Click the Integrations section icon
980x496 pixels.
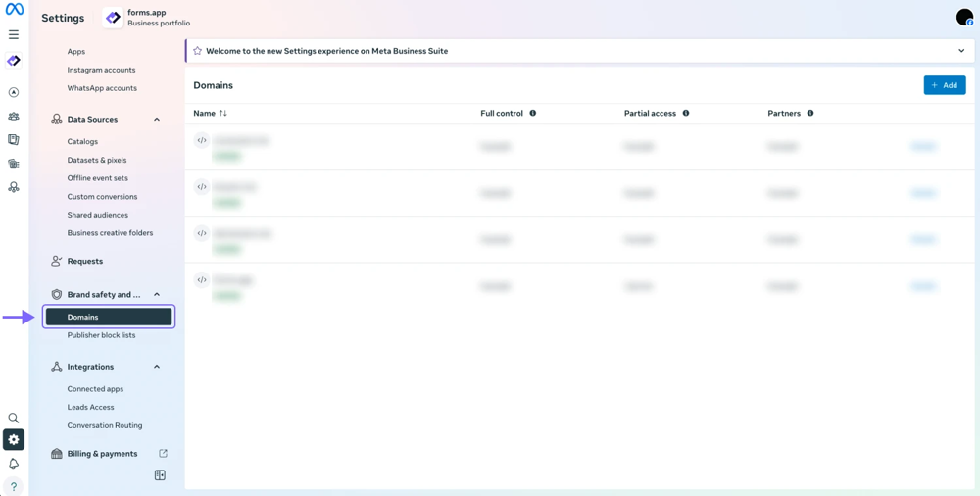pyautogui.click(x=57, y=367)
